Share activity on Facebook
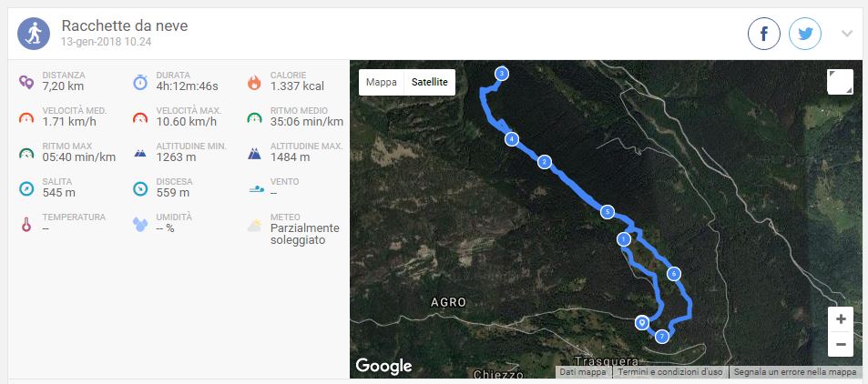Screen dimensions: 868x384 click(764, 35)
